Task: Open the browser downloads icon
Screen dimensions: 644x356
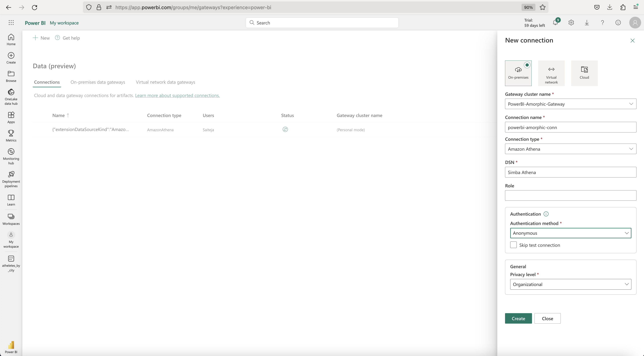Action: pyautogui.click(x=610, y=7)
